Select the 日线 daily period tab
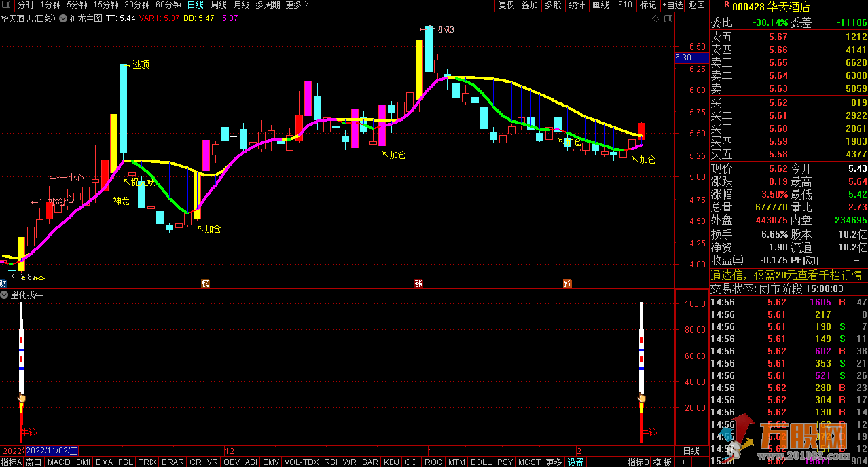Screen dimensions: 868x467 point(195,5)
